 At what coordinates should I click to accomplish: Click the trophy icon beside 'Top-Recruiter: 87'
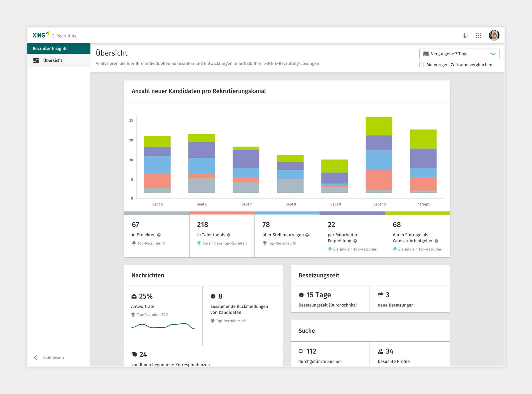click(265, 243)
